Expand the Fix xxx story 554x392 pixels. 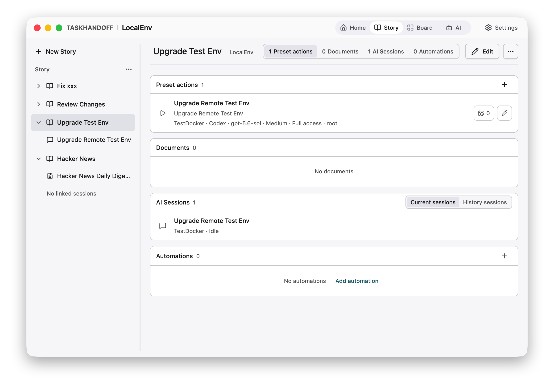point(39,86)
